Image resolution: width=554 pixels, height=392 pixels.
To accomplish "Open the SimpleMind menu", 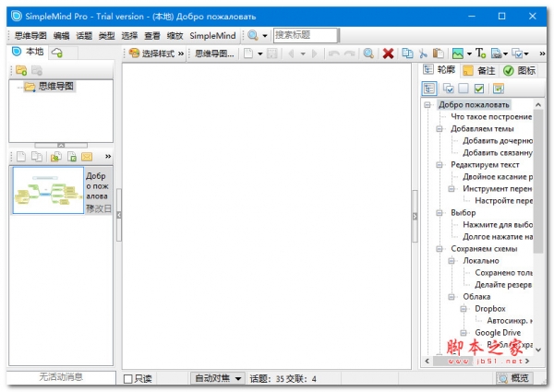I will (212, 35).
